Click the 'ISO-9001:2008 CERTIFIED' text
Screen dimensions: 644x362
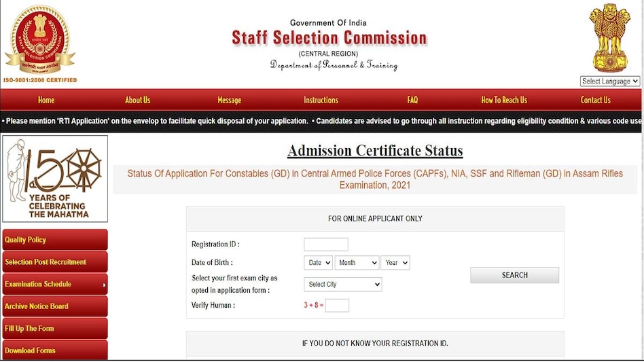tap(40, 80)
